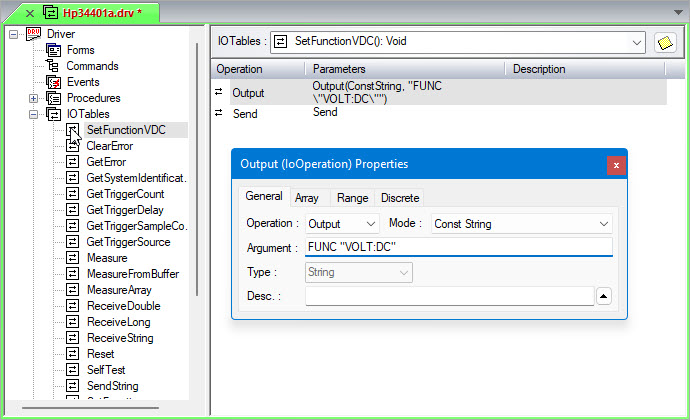Click the yellow note icon beside IOTables dropdown
This screenshot has width=690, height=420.
pos(664,42)
